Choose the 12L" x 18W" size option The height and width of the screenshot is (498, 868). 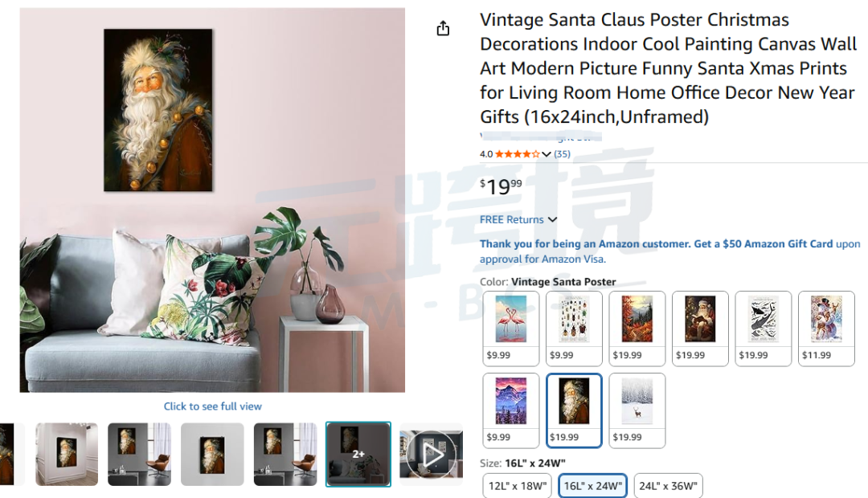[517, 486]
